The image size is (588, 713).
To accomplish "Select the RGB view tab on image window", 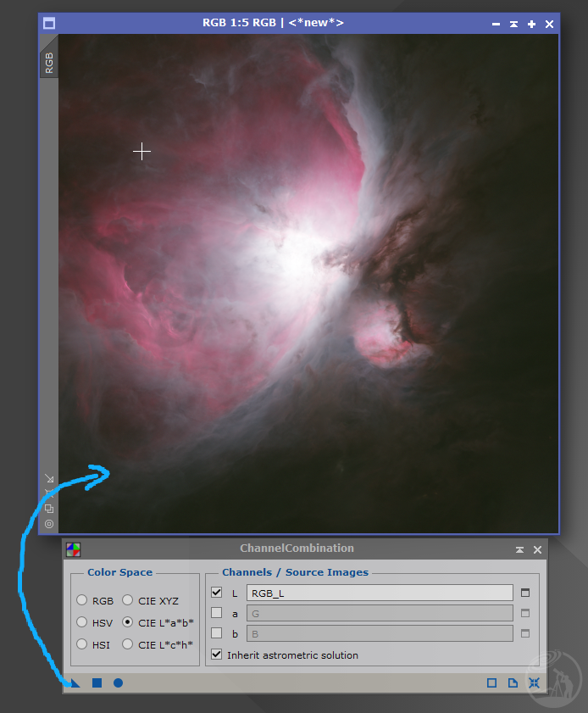I will tap(49, 63).
